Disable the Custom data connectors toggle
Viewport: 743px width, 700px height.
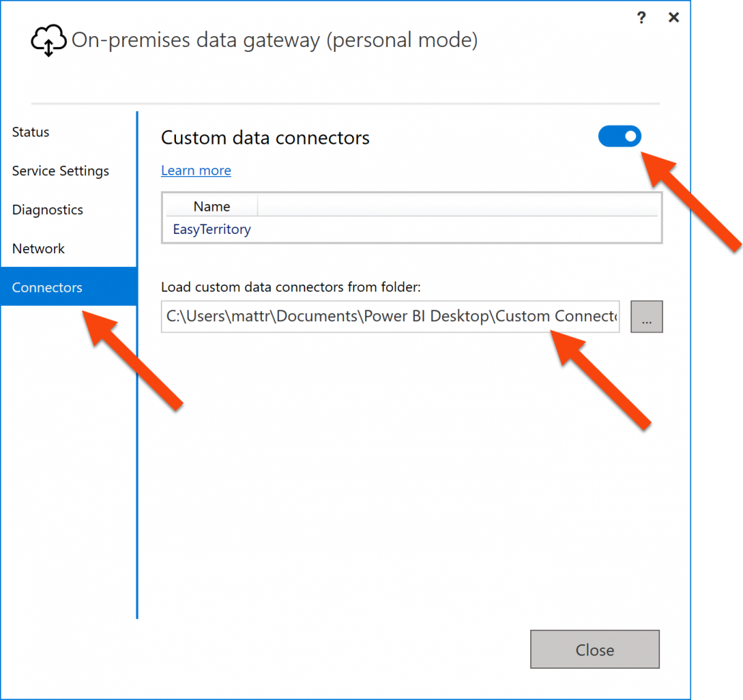pyautogui.click(x=619, y=136)
